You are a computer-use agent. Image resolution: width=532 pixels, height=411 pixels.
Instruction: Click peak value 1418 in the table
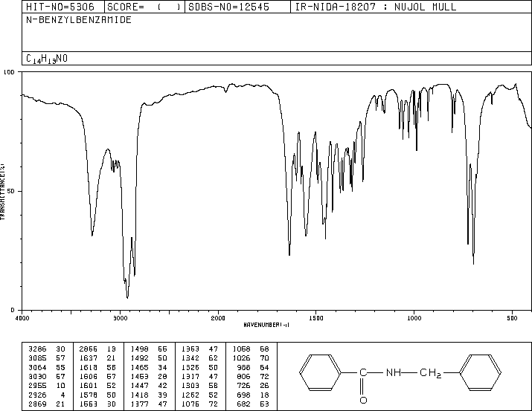tap(139, 395)
